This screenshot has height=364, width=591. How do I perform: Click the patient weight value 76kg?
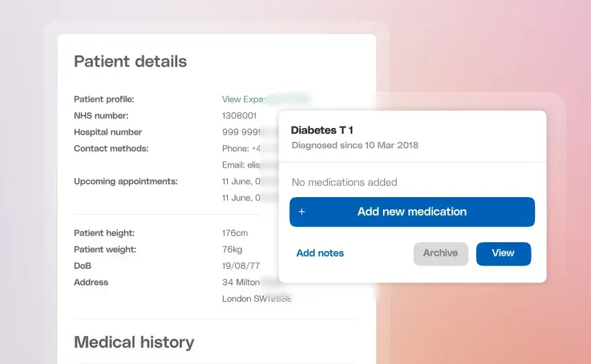(x=232, y=249)
